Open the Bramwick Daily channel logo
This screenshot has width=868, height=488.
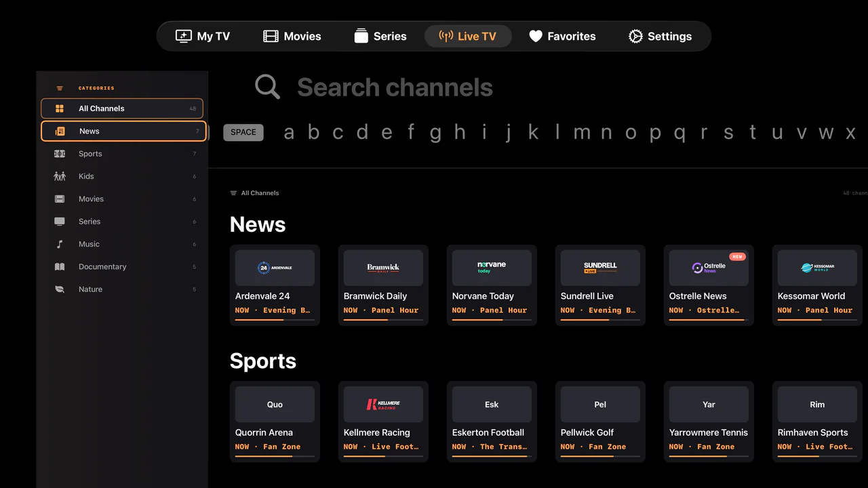click(x=383, y=267)
